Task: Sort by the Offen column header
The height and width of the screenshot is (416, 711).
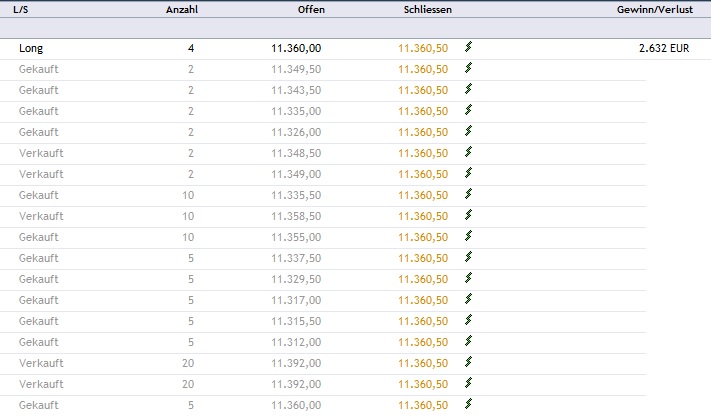Action: tap(311, 9)
